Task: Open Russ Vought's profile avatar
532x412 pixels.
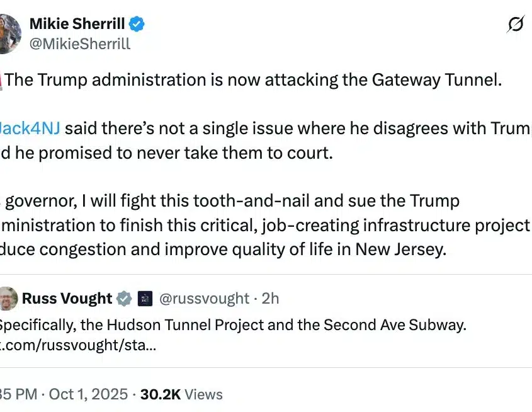Action: [x=8, y=298]
